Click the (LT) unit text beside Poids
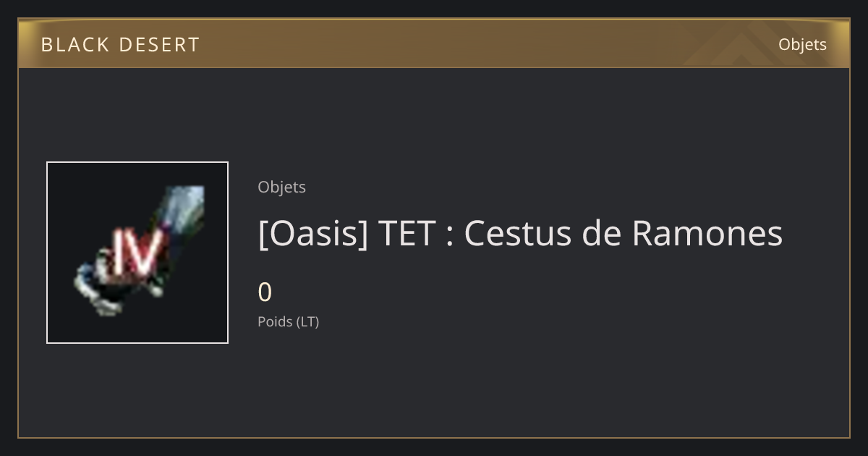Image resolution: width=868 pixels, height=456 pixels. [307, 321]
